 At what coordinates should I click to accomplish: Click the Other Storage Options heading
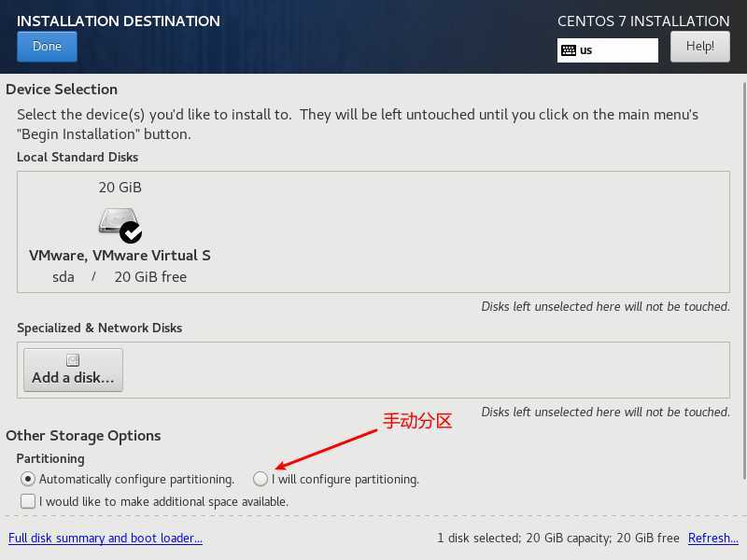83,436
